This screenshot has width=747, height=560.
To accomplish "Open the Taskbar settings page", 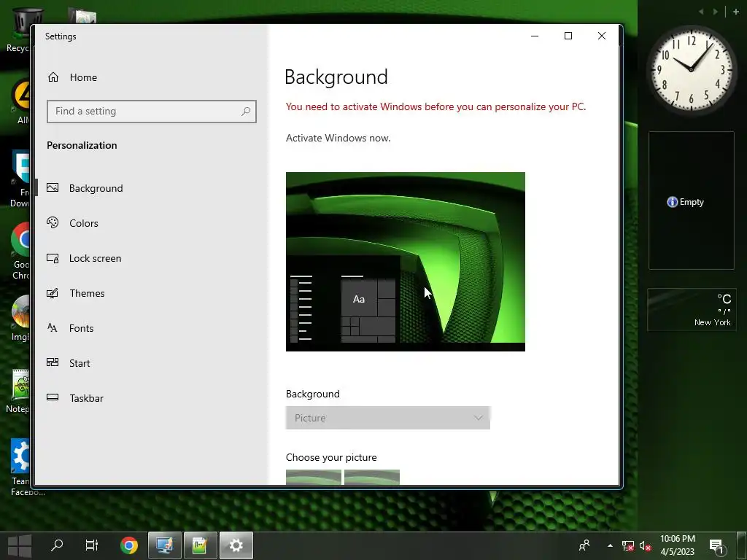I will coord(86,398).
